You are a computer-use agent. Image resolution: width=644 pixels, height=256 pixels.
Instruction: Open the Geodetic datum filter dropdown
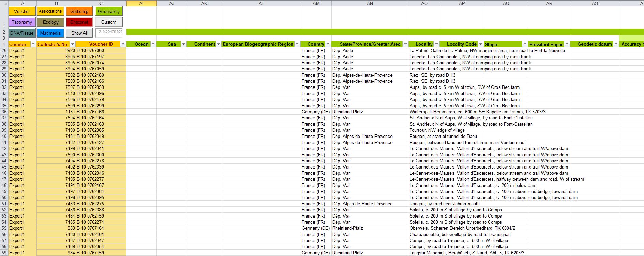click(616, 44)
